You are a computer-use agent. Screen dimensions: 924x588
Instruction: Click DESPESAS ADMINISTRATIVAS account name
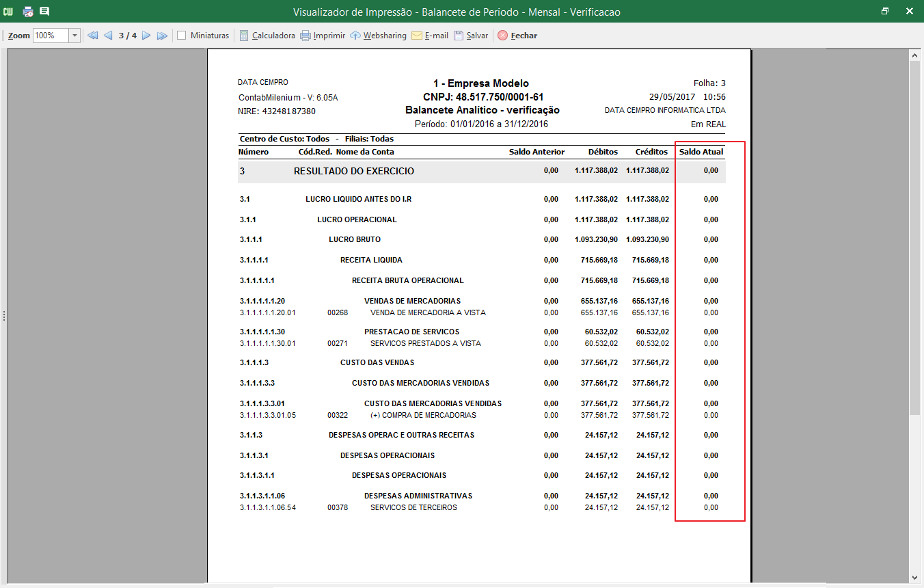[418, 496]
